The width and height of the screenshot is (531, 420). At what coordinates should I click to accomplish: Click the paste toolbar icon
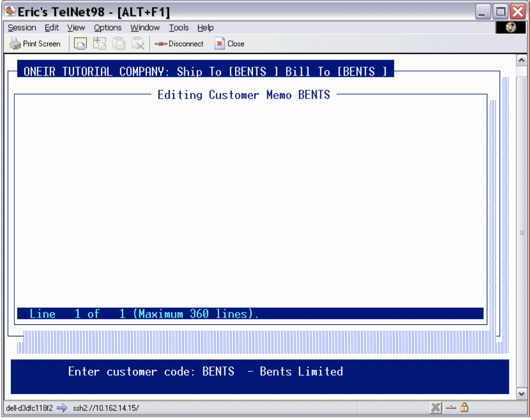[x=118, y=44]
